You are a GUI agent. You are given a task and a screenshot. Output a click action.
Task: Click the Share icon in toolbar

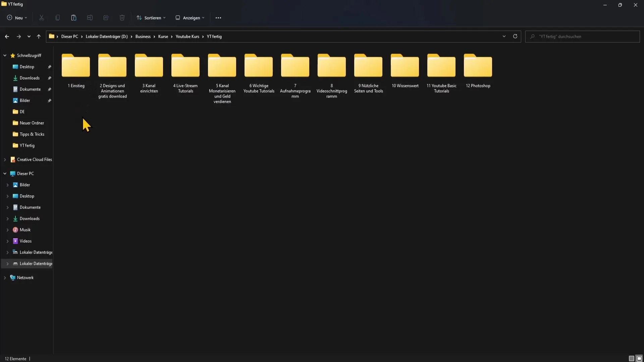(x=106, y=18)
